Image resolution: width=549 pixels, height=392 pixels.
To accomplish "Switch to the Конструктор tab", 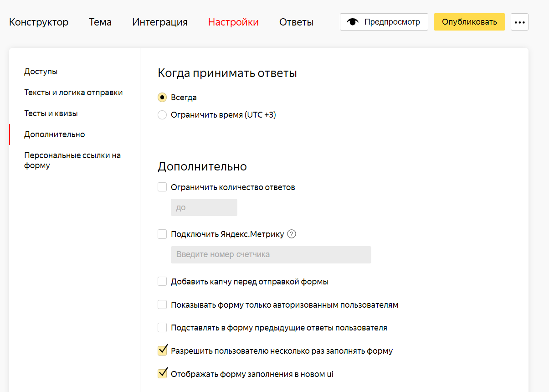I will pyautogui.click(x=39, y=22).
